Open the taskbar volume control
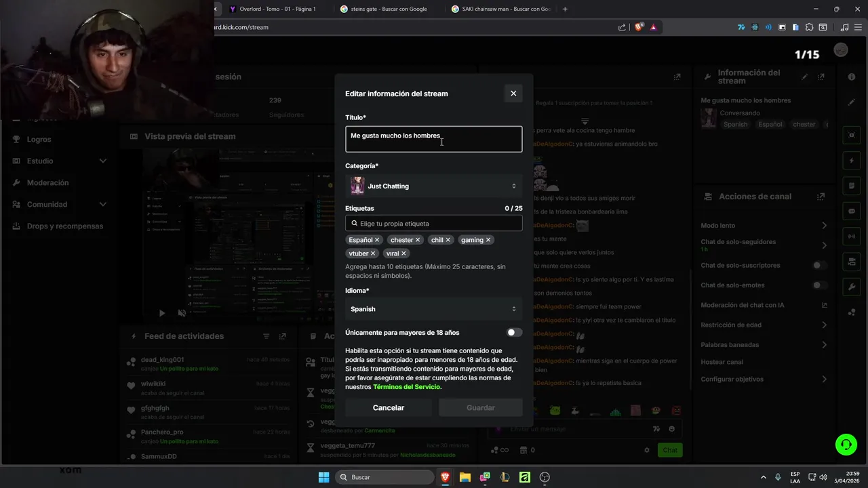This screenshot has height=488, width=868. pos(823,477)
